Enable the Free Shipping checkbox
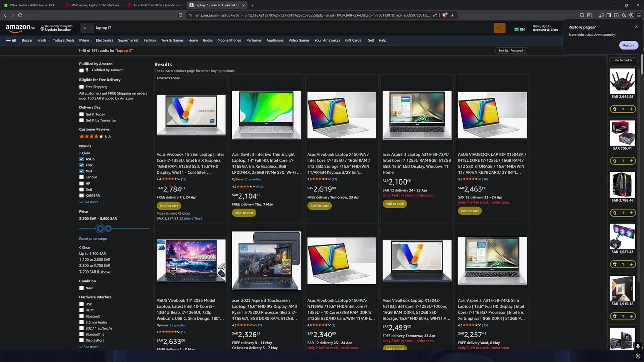The width and height of the screenshot is (644, 362). (82, 87)
